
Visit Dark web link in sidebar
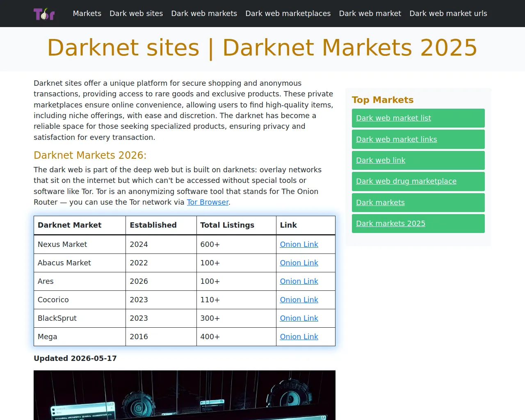418,160
